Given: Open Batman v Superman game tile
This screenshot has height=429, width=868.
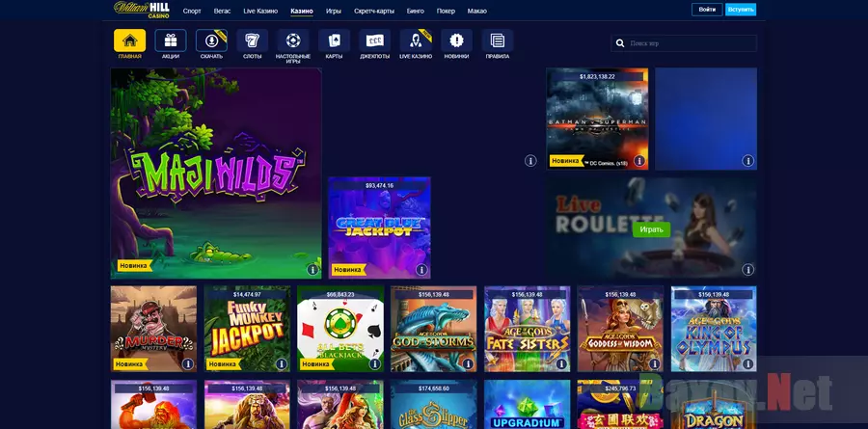Looking at the screenshot, I should coord(597,119).
